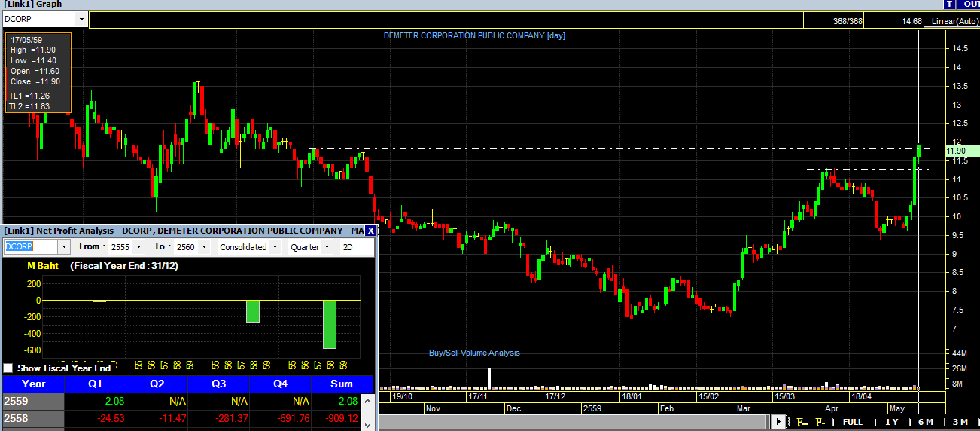Image resolution: width=980 pixels, height=431 pixels.
Task: Click the Q4 column header
Action: tap(281, 384)
